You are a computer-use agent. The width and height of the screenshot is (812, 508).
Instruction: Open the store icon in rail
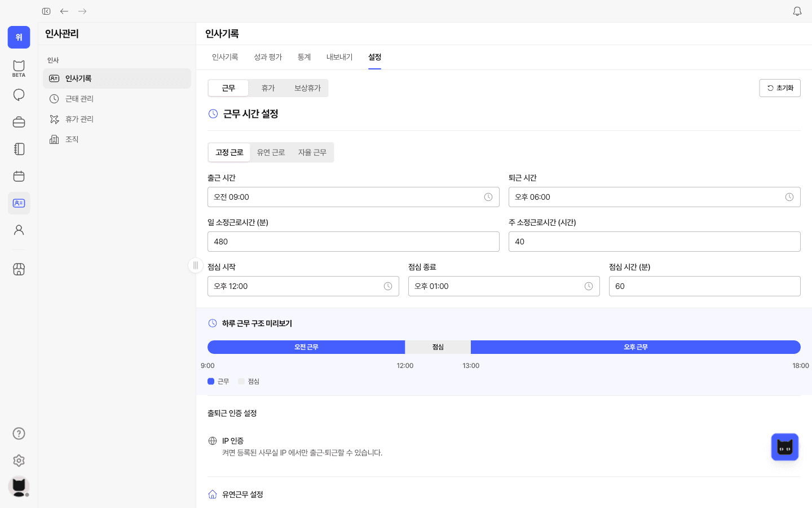click(19, 269)
